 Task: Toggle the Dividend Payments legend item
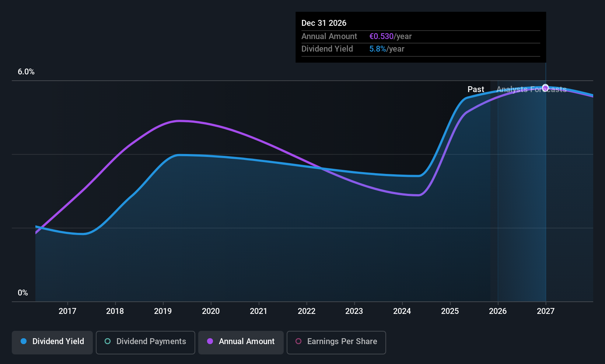click(x=145, y=342)
